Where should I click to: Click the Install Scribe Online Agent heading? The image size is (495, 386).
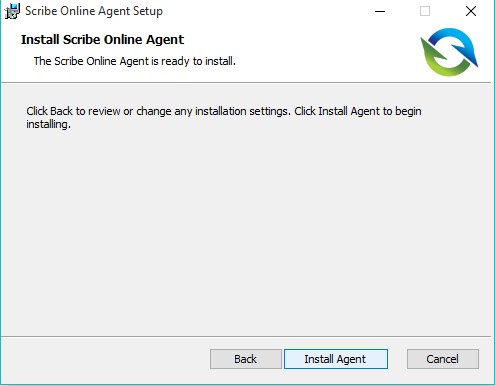(x=102, y=40)
